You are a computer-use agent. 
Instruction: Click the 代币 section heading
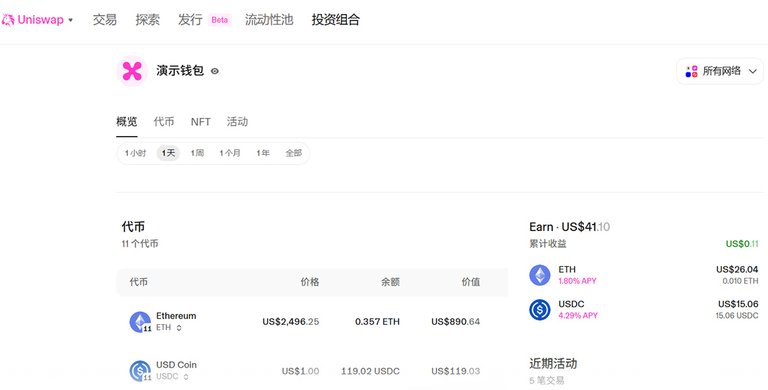133,227
